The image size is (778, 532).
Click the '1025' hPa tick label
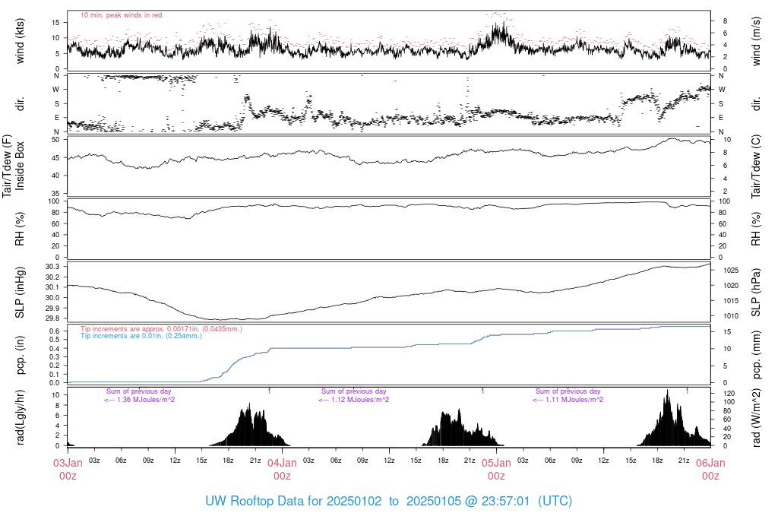(731, 271)
